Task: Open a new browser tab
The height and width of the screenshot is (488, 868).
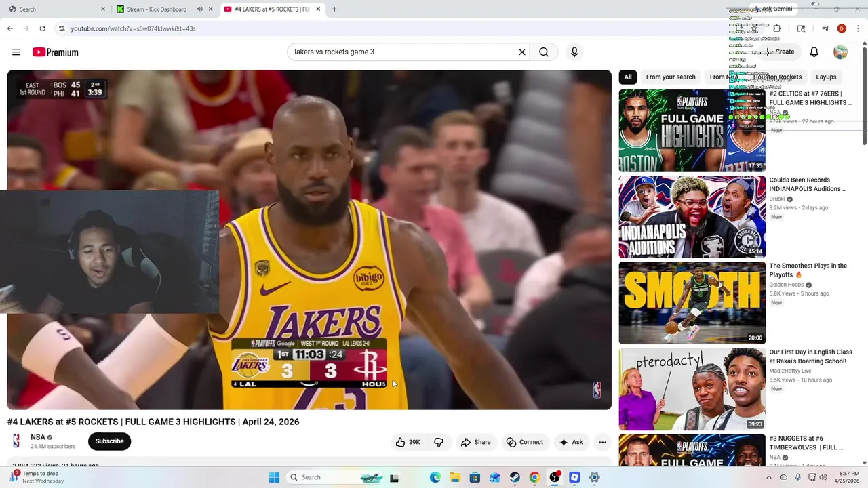Action: pyautogui.click(x=334, y=9)
